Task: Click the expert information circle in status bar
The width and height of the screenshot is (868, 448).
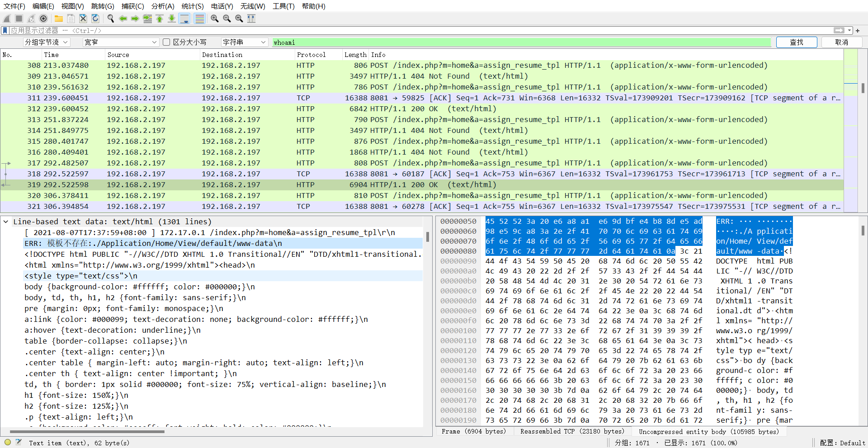Action: click(7, 442)
